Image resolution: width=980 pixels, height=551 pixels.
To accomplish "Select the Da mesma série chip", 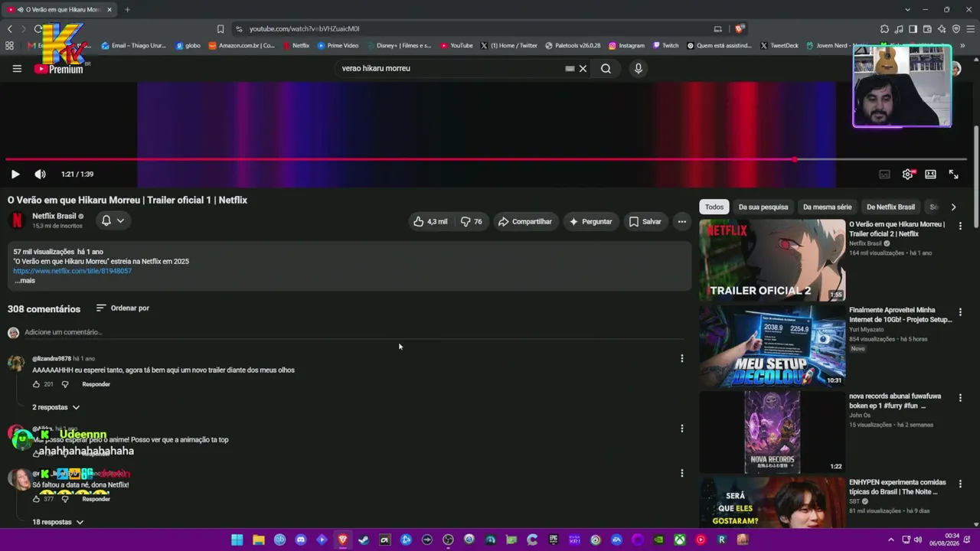I will 827,207.
